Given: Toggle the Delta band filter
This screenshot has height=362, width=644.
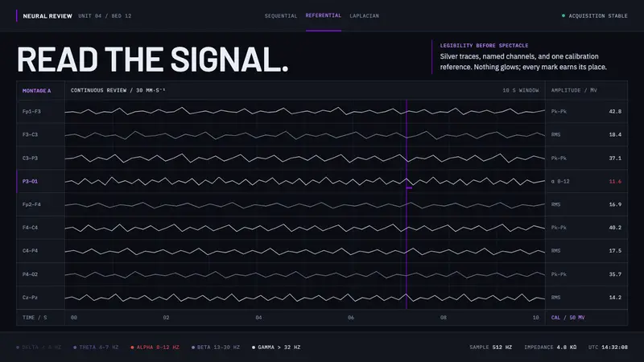Looking at the screenshot, I should [x=39, y=348].
